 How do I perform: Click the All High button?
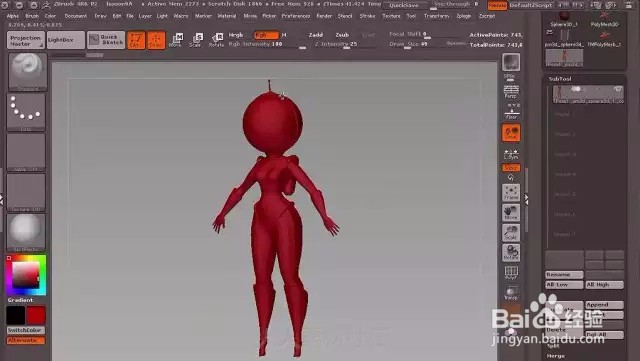604,285
